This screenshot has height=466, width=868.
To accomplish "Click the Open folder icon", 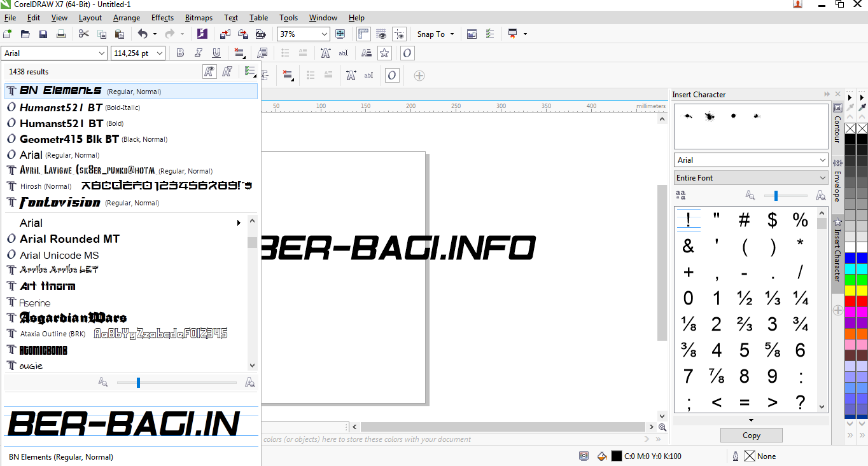I will tap(25, 34).
